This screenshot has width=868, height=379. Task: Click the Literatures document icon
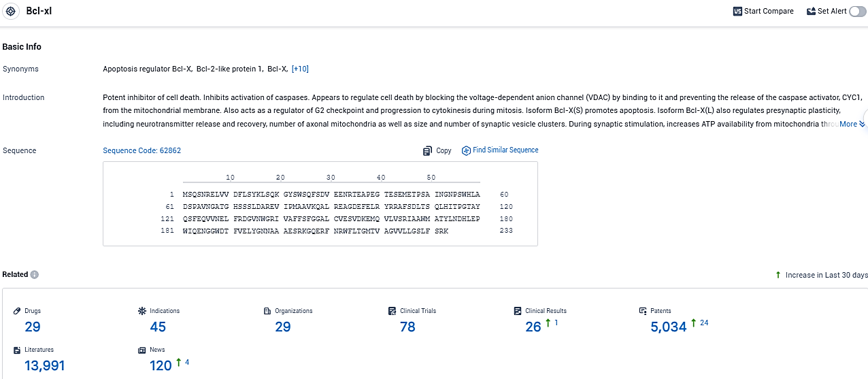(17, 350)
